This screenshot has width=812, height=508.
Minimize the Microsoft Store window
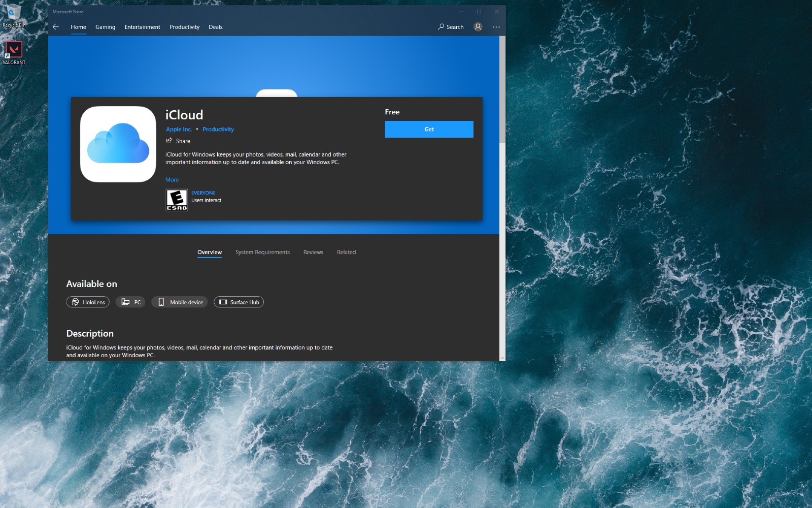462,12
